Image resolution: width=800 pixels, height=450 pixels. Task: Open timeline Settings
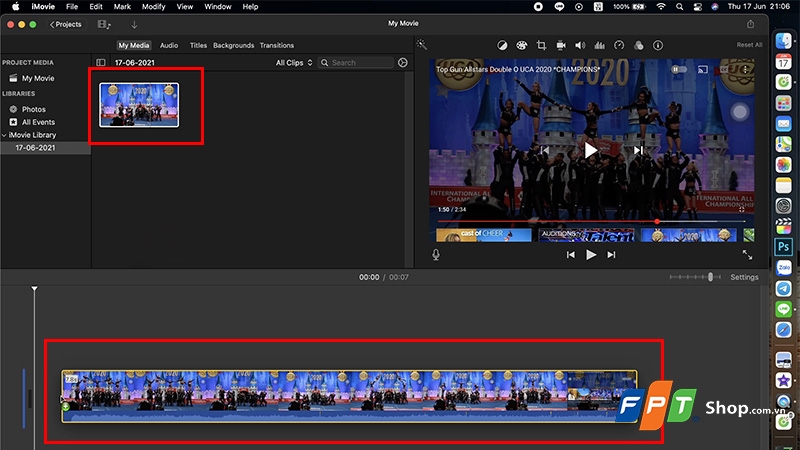[744, 277]
